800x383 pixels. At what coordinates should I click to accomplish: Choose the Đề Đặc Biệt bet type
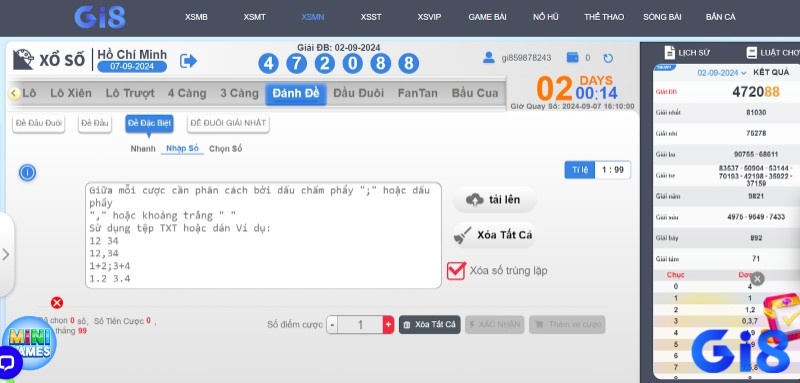(149, 123)
